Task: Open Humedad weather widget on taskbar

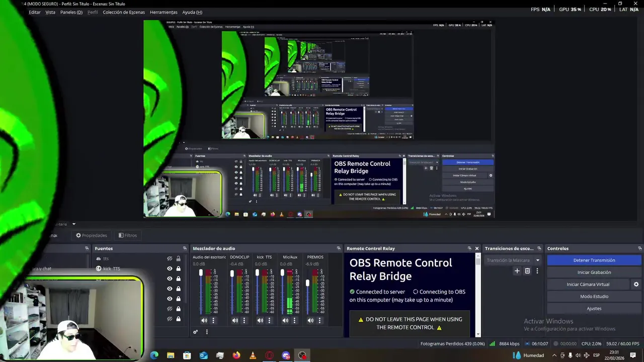Action: click(x=528, y=355)
